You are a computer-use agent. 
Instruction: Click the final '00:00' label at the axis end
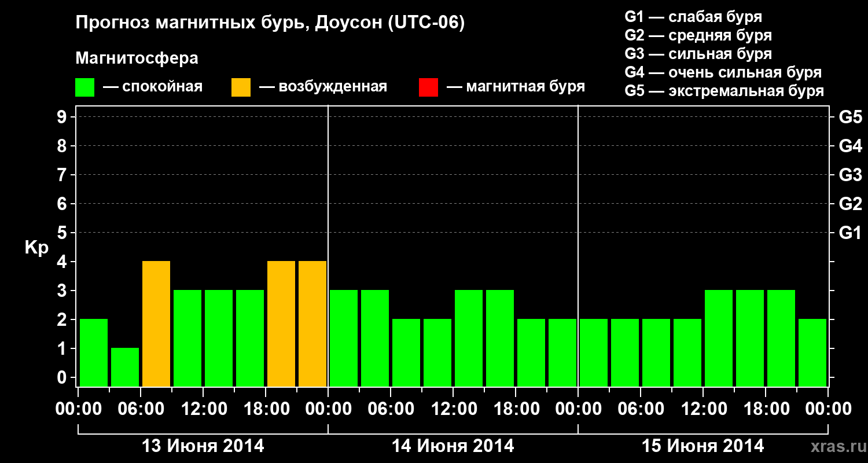827,409
